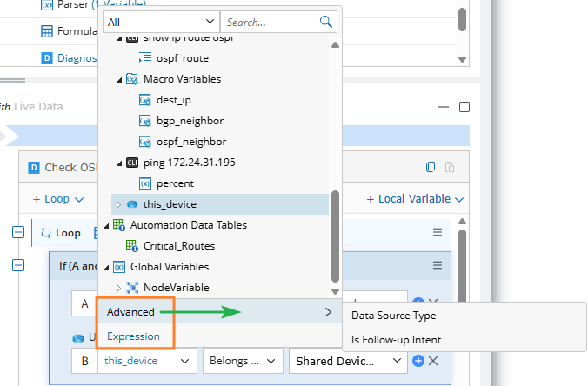The image size is (588, 386).
Task: Open the All filter dropdown
Action: tap(160, 22)
